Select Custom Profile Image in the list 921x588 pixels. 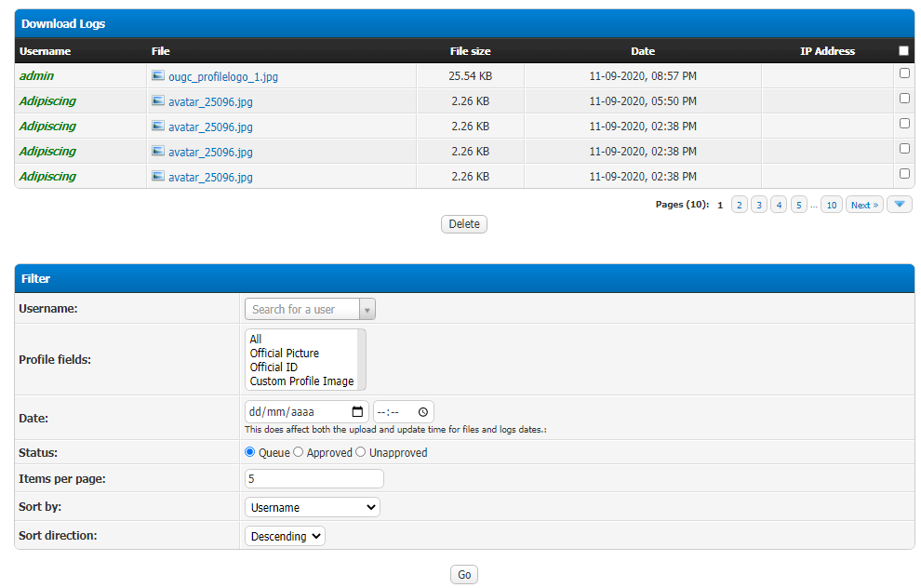[x=301, y=381]
